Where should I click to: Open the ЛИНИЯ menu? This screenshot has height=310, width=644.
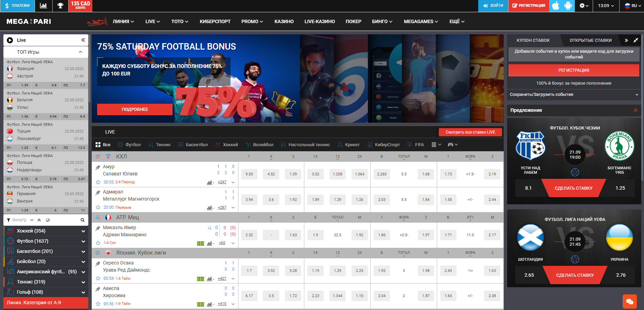(123, 21)
